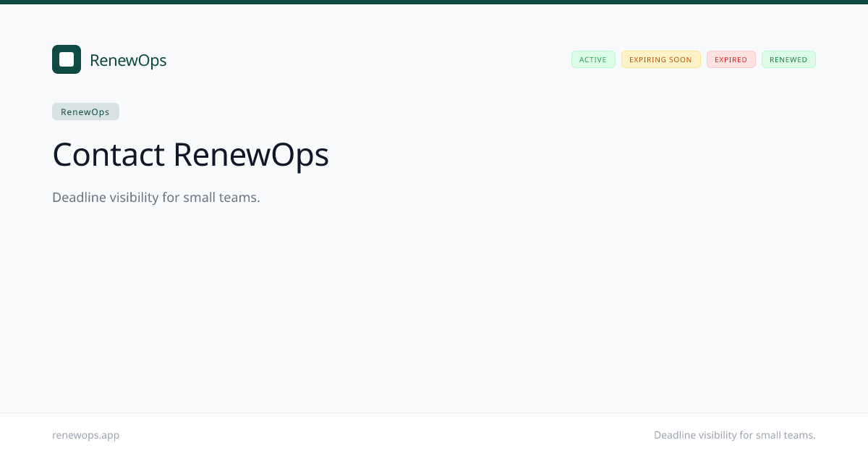The image size is (868, 456).
Task: Click the RenewOps square logo icon
Action: (x=67, y=59)
